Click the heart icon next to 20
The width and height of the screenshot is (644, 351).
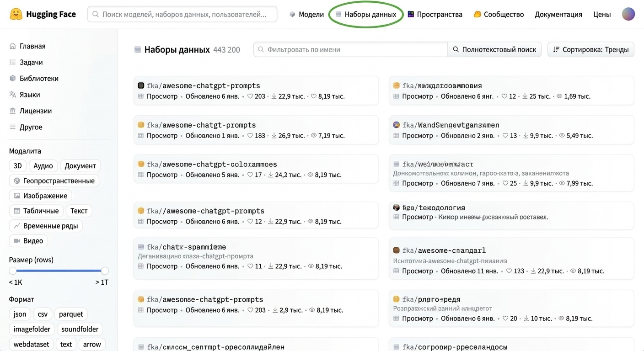tap(505, 319)
